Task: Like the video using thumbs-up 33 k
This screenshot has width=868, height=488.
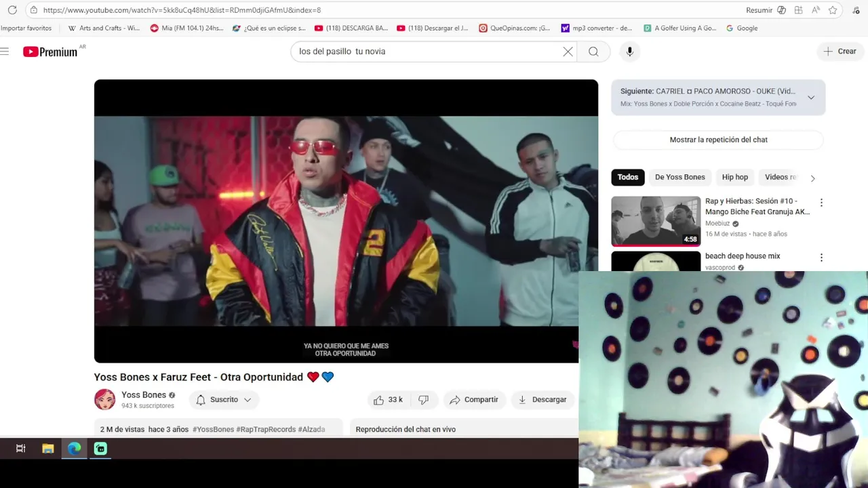Action: [x=388, y=400]
